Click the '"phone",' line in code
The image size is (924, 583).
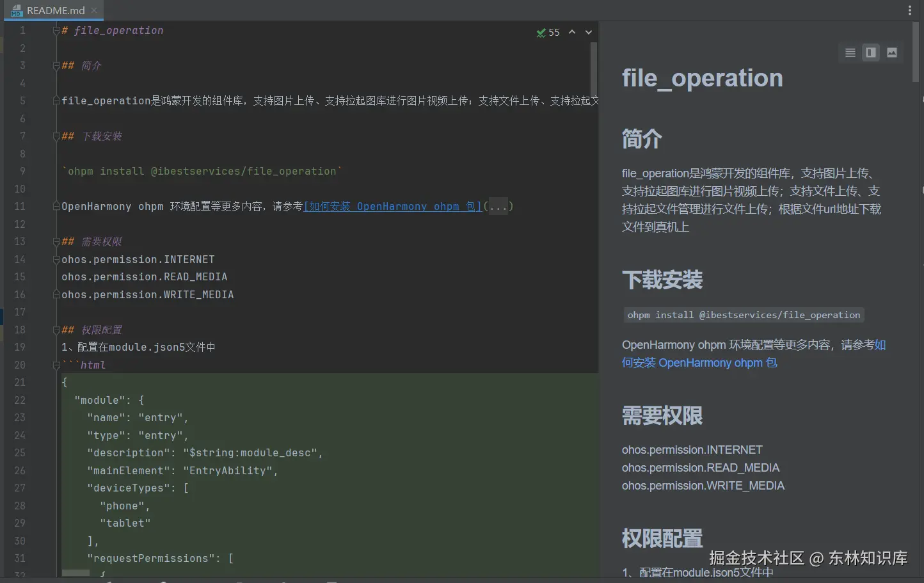click(x=125, y=506)
